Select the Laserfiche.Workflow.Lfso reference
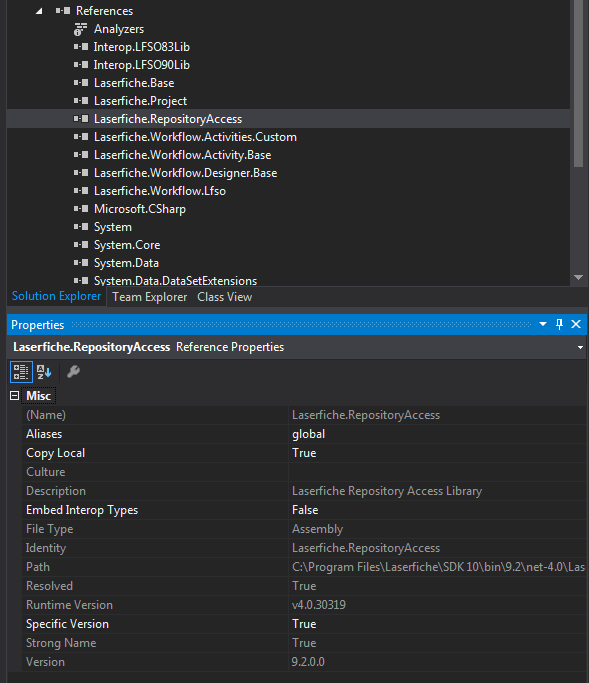589x683 pixels. tap(159, 191)
